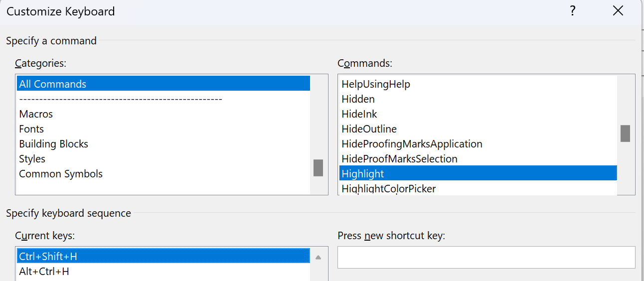
Task: Click the Current keys scroll up arrow
Action: pyautogui.click(x=318, y=258)
